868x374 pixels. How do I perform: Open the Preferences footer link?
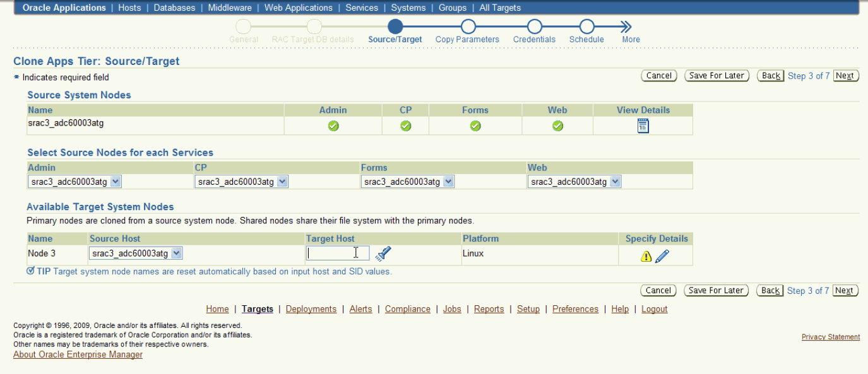tap(575, 309)
